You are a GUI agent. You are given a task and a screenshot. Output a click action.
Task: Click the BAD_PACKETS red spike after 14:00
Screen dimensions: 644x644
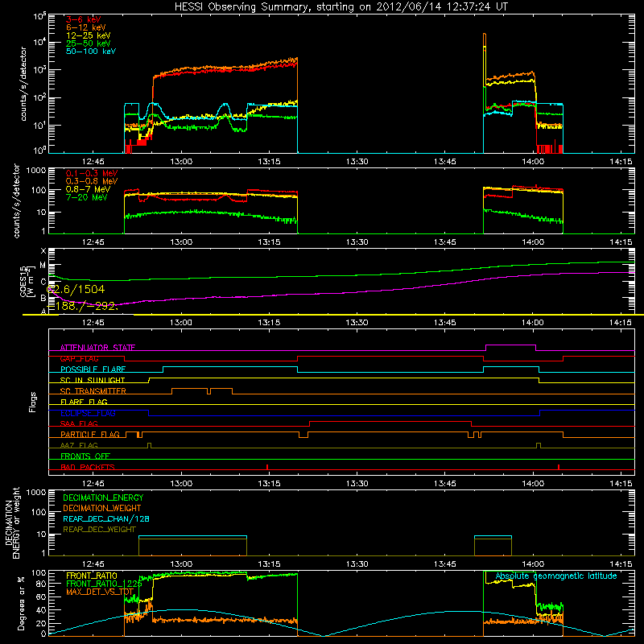(559, 467)
